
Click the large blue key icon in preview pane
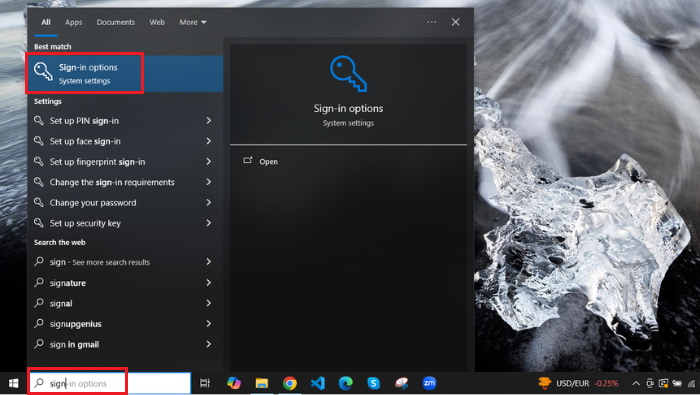click(x=348, y=74)
